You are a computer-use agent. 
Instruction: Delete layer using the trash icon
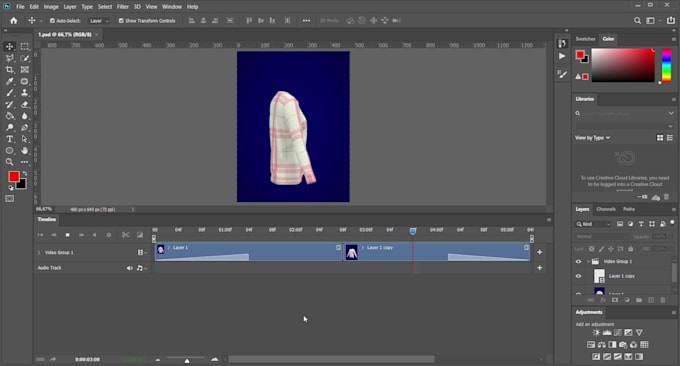tap(663, 300)
